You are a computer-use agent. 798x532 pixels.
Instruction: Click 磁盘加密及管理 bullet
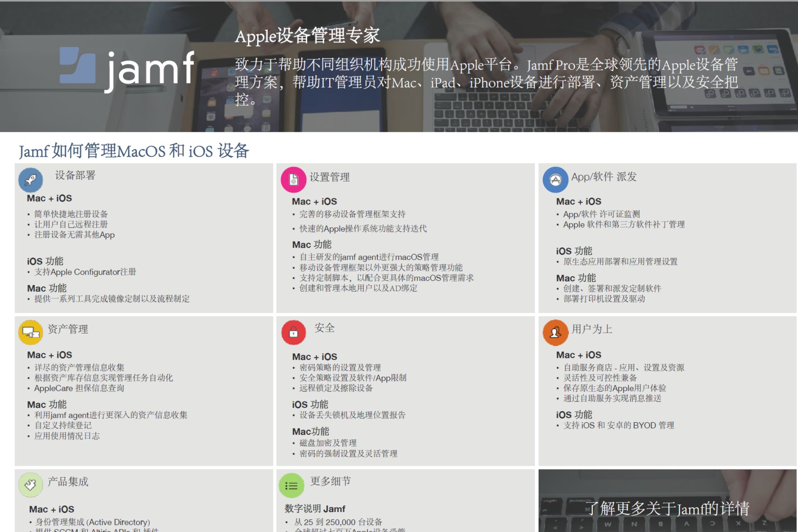point(328,443)
